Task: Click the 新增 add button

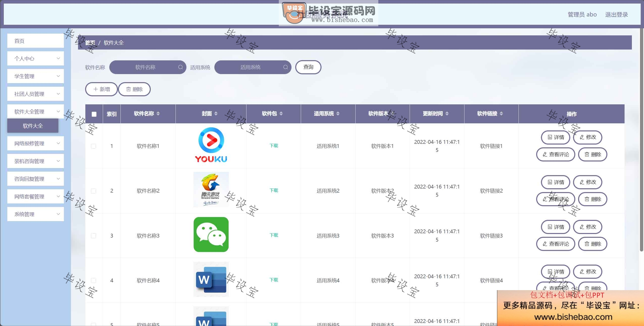Action: tap(102, 89)
